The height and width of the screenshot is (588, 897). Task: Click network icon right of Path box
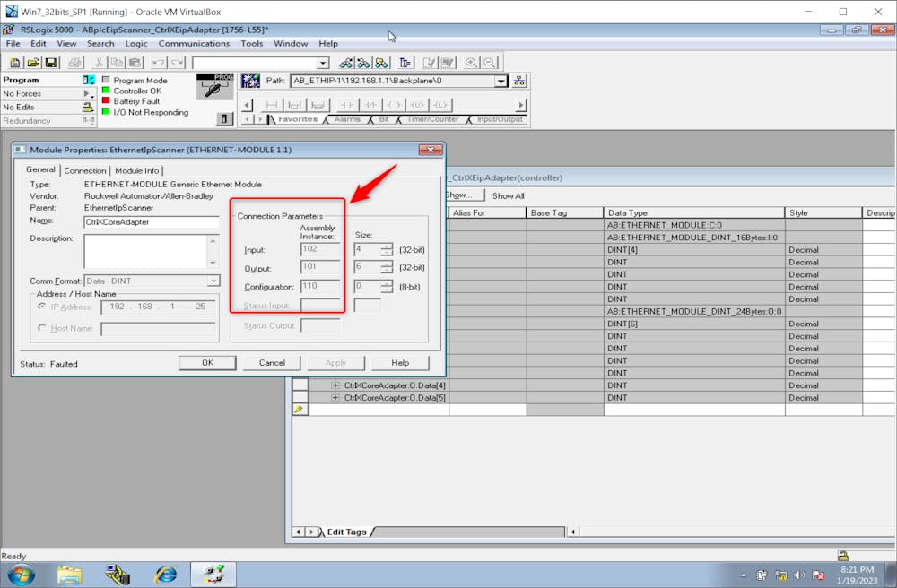(x=518, y=82)
